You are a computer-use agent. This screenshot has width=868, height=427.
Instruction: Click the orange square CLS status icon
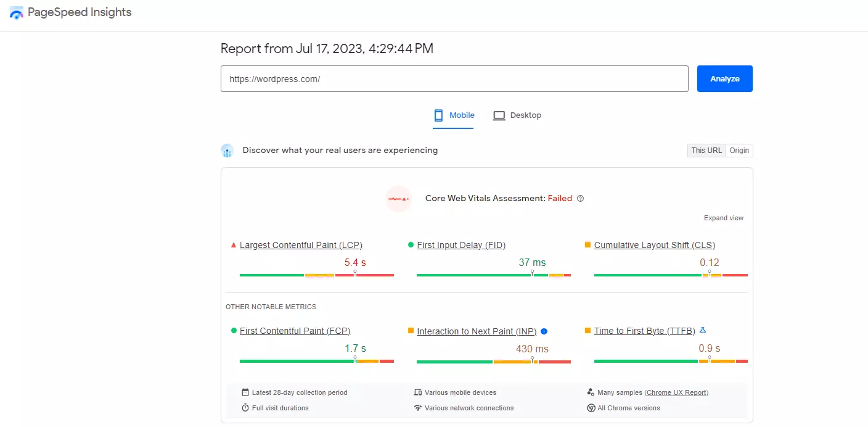click(x=588, y=245)
